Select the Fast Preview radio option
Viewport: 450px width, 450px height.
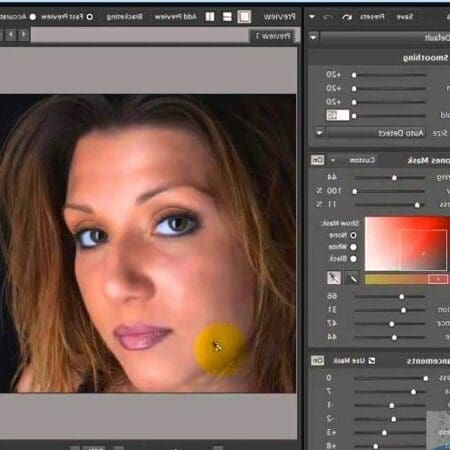[89, 17]
